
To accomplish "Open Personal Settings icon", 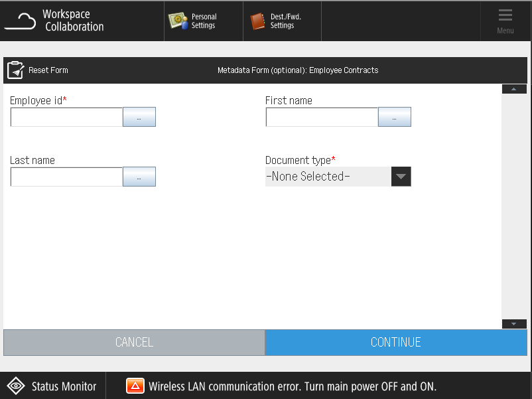I will pyautogui.click(x=176, y=21).
